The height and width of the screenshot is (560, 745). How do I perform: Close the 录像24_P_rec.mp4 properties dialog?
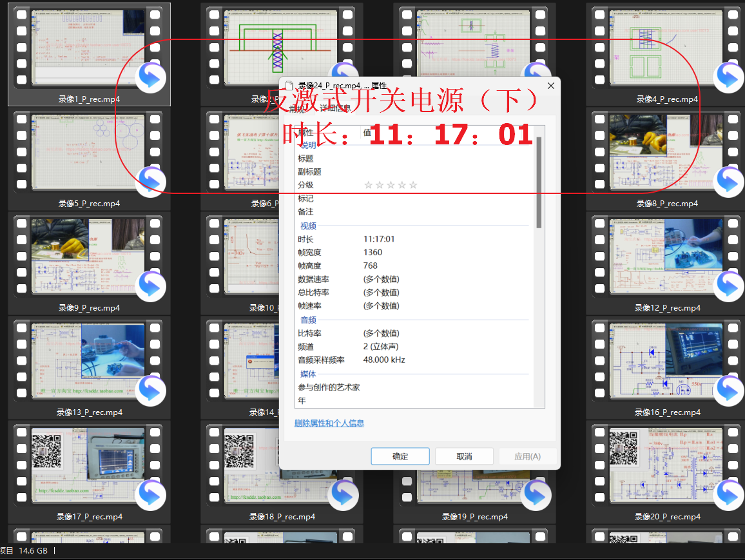tap(550, 86)
